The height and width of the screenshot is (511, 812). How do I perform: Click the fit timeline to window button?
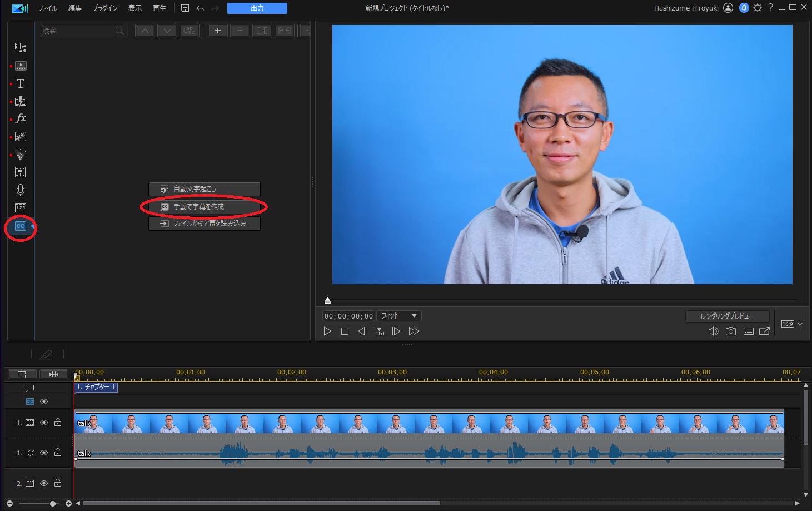[53, 374]
